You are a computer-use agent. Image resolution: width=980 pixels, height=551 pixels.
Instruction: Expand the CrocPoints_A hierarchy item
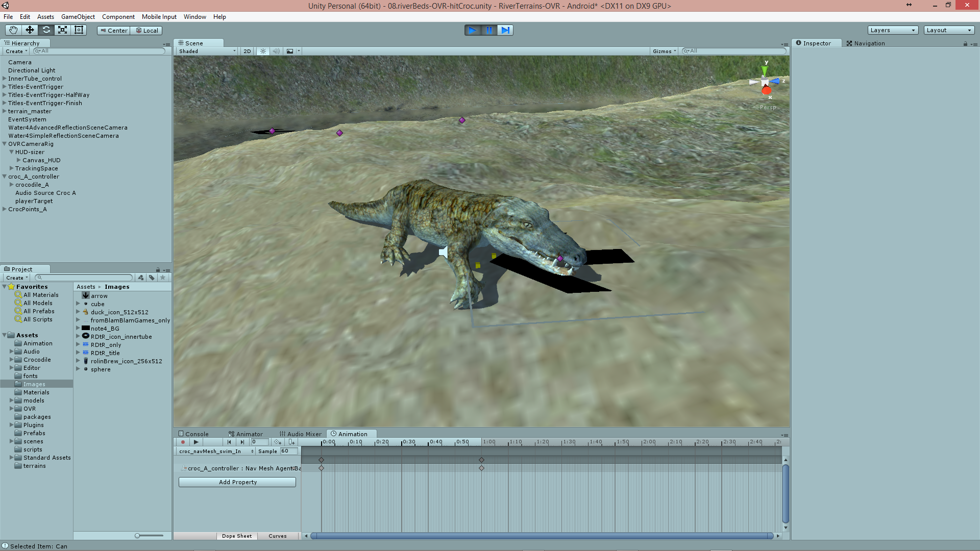click(x=5, y=209)
